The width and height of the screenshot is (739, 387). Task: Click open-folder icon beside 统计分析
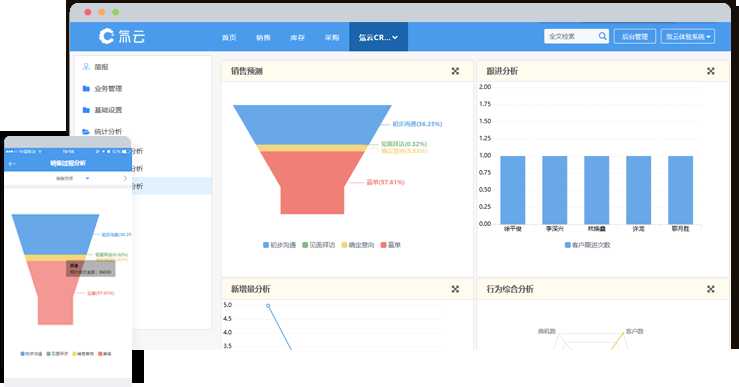86,132
